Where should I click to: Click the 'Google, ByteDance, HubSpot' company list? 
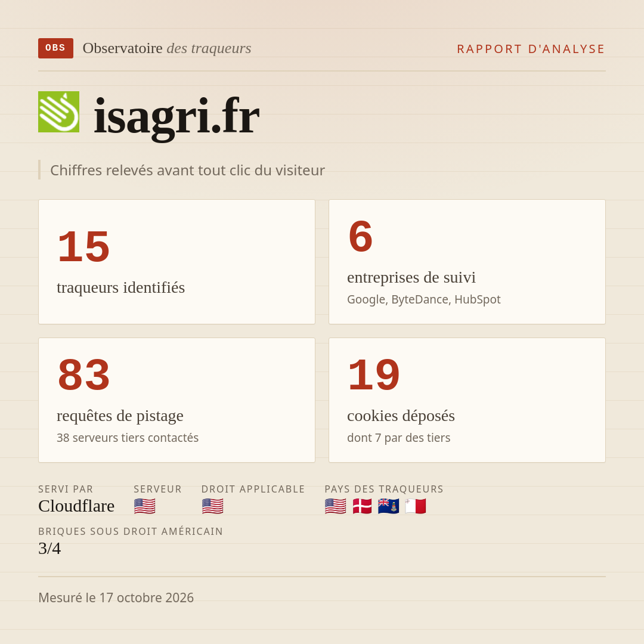click(x=423, y=299)
